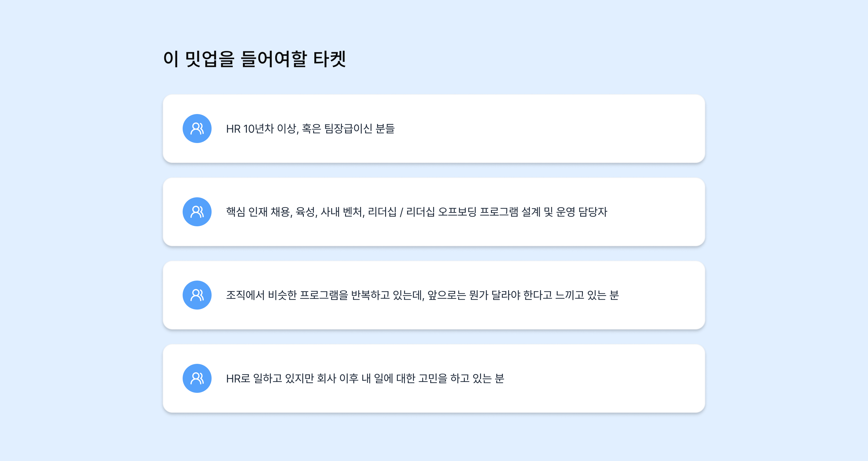Select the word 육성 in the second card
The width and height of the screenshot is (868, 461).
[x=305, y=212]
